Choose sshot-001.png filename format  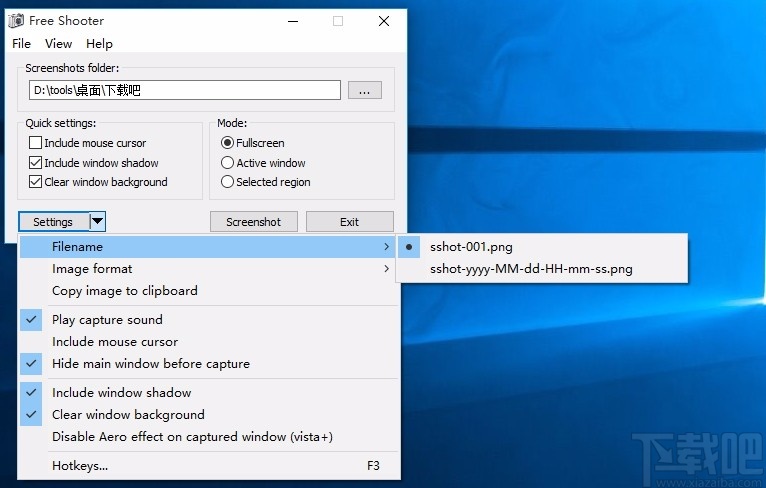[x=542, y=247]
